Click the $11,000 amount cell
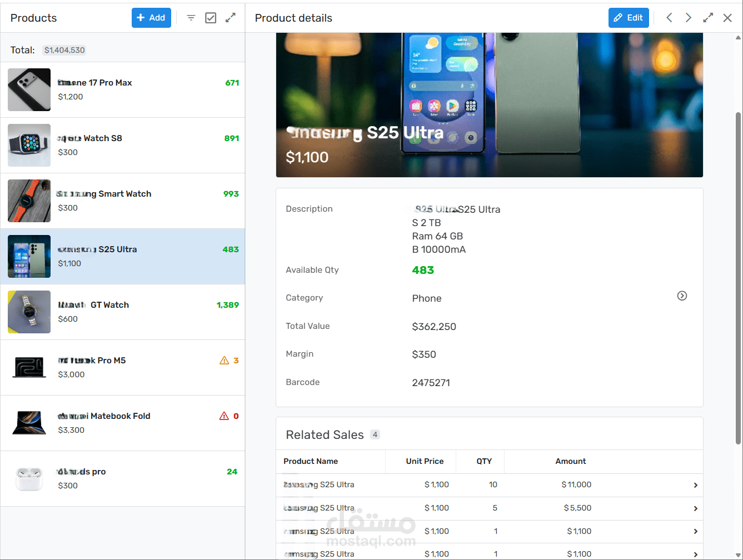This screenshot has height=560, width=743. [576, 484]
